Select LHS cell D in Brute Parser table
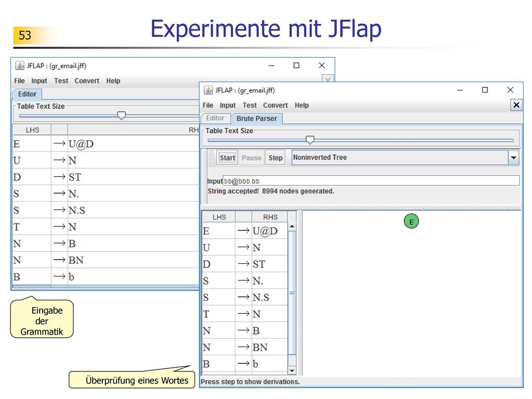The width and height of the screenshot is (532, 399). pos(219,264)
